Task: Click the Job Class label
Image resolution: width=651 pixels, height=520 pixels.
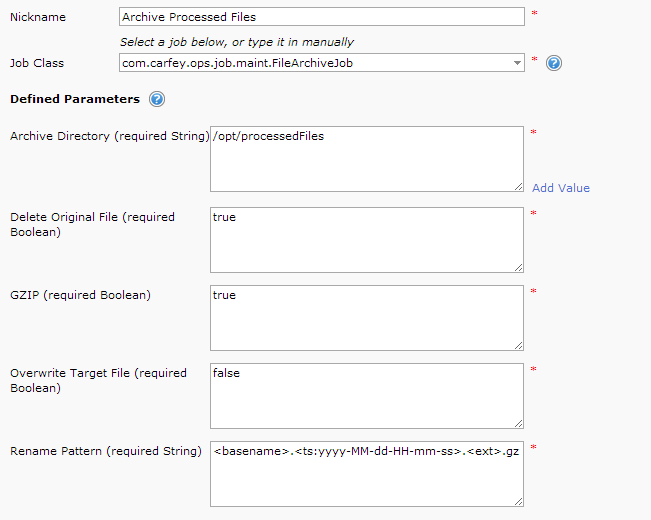Action: coord(37,63)
